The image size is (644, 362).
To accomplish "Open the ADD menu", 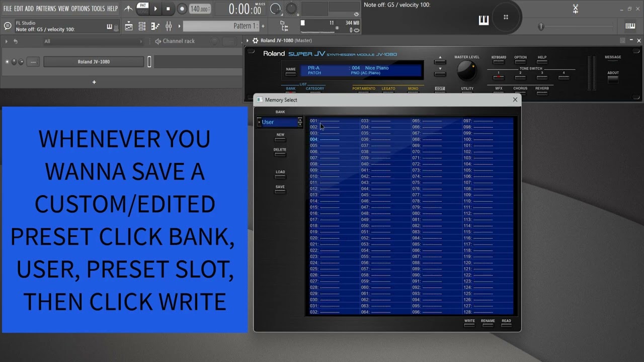I will (29, 9).
